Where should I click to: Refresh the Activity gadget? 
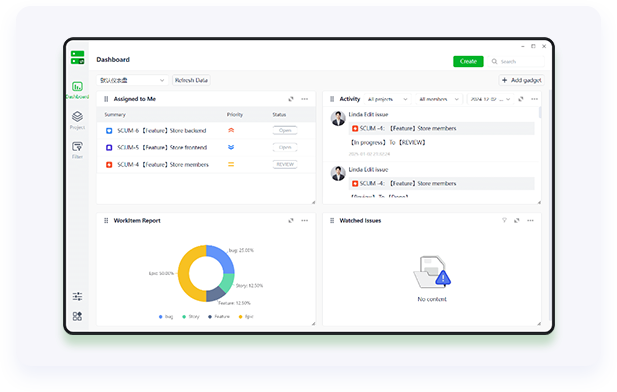[521, 99]
